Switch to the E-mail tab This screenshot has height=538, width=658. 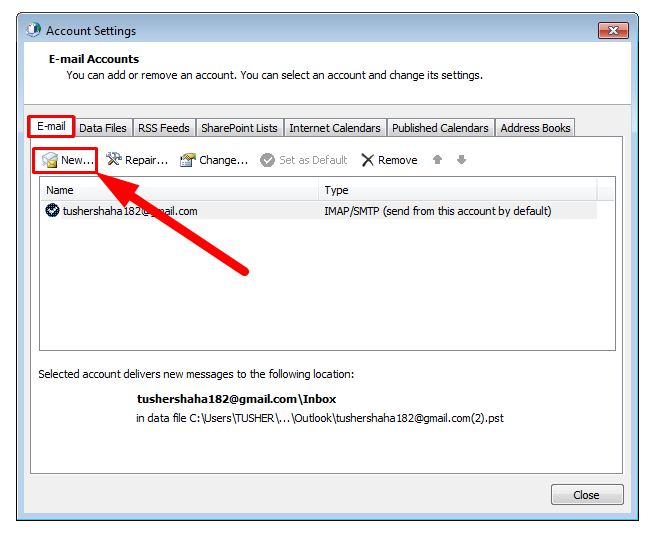[x=51, y=126]
